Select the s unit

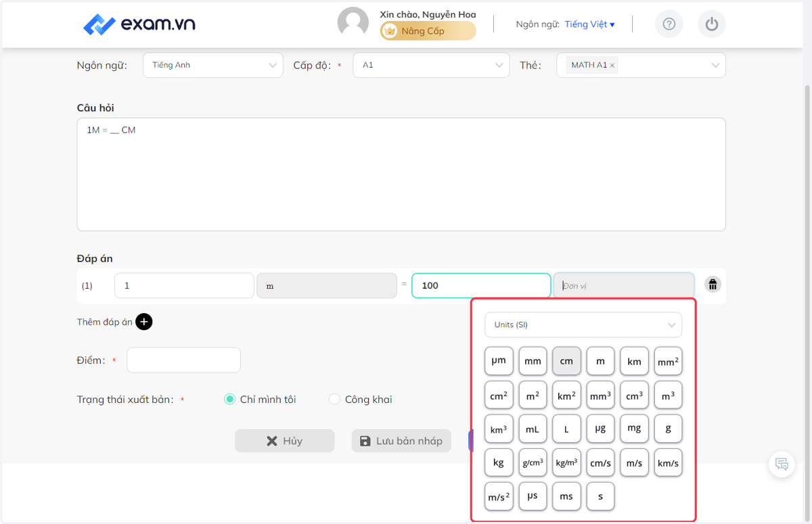click(x=600, y=496)
